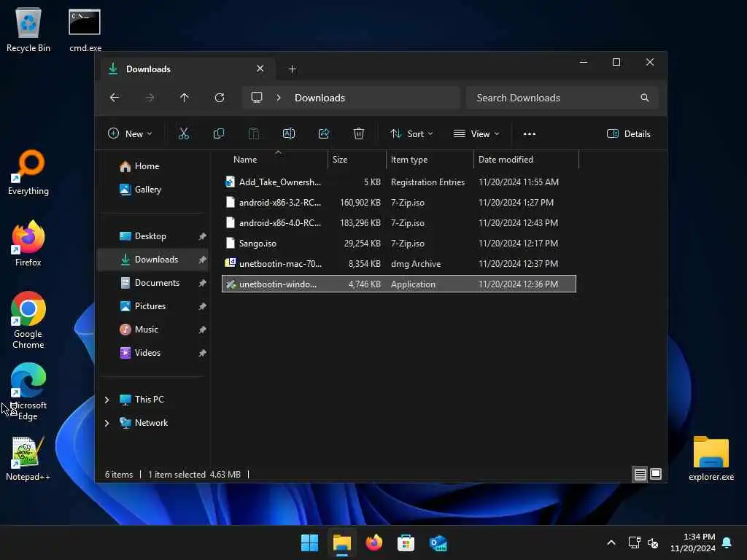The width and height of the screenshot is (747, 560).
Task: Switch to large thumbnails view icon
Action: tap(656, 474)
